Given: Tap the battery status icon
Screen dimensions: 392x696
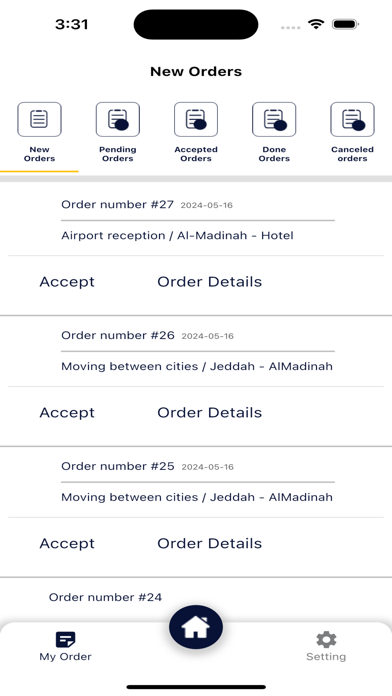Looking at the screenshot, I should (345, 24).
